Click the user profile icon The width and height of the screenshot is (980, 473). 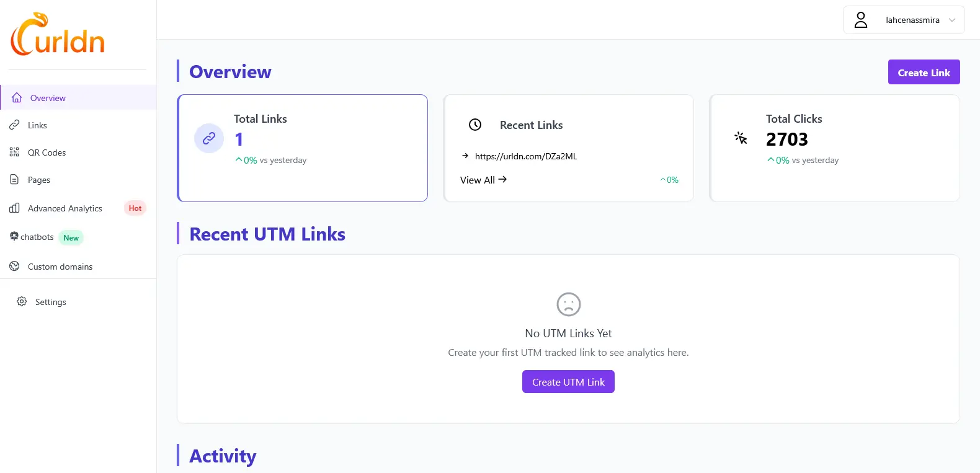coord(861,19)
